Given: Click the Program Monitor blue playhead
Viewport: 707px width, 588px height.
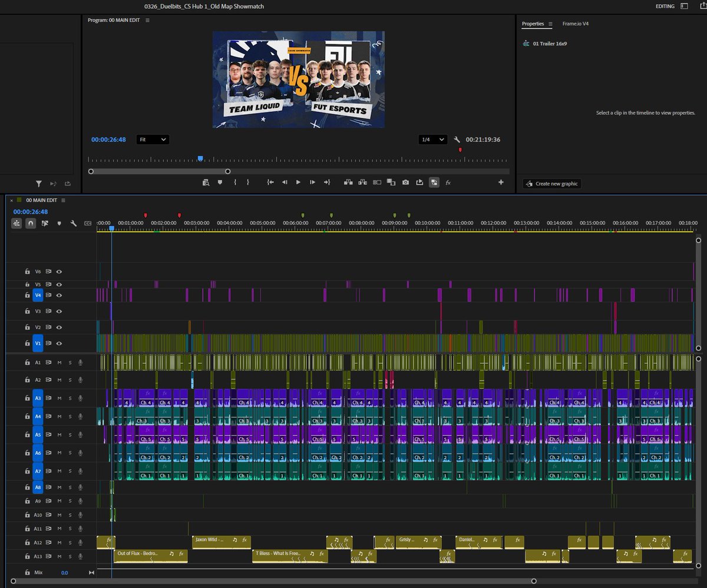Looking at the screenshot, I should pos(200,158).
